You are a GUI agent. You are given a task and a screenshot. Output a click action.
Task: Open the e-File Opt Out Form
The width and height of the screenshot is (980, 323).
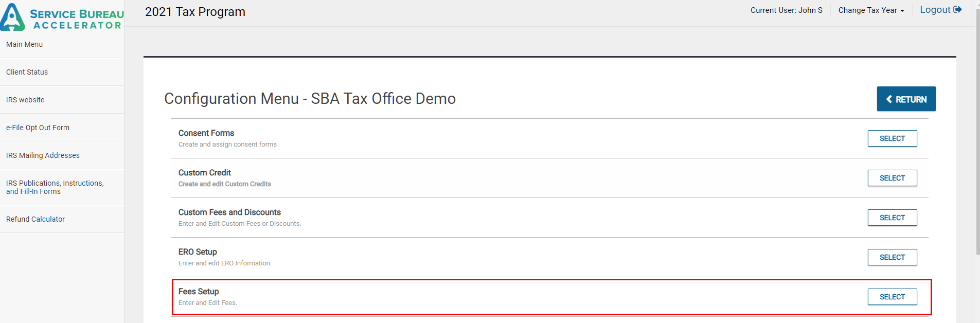pyautogui.click(x=38, y=128)
